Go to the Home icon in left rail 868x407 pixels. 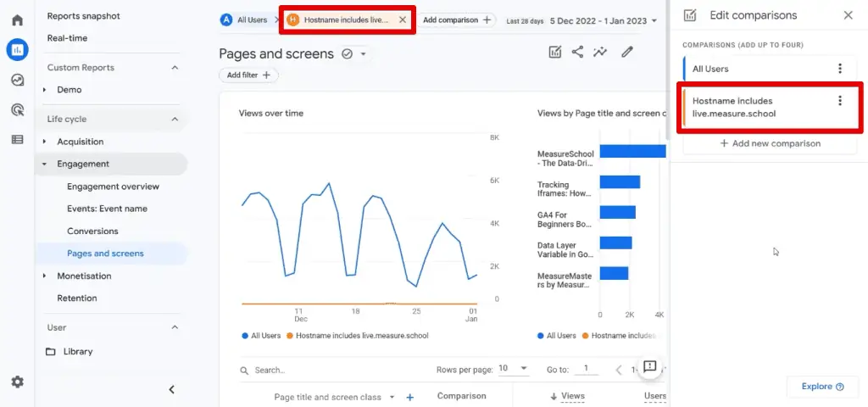tap(17, 20)
